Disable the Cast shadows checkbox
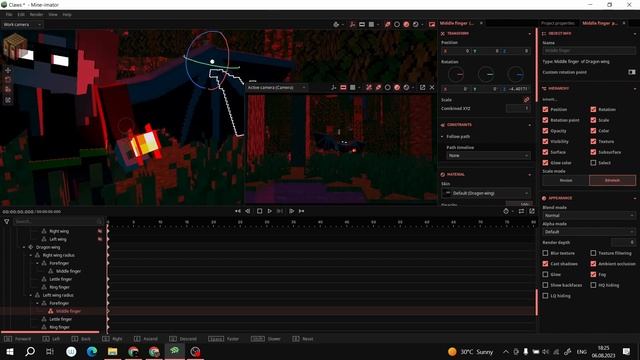Image resolution: width=640 pixels, height=360 pixels. coord(545,264)
